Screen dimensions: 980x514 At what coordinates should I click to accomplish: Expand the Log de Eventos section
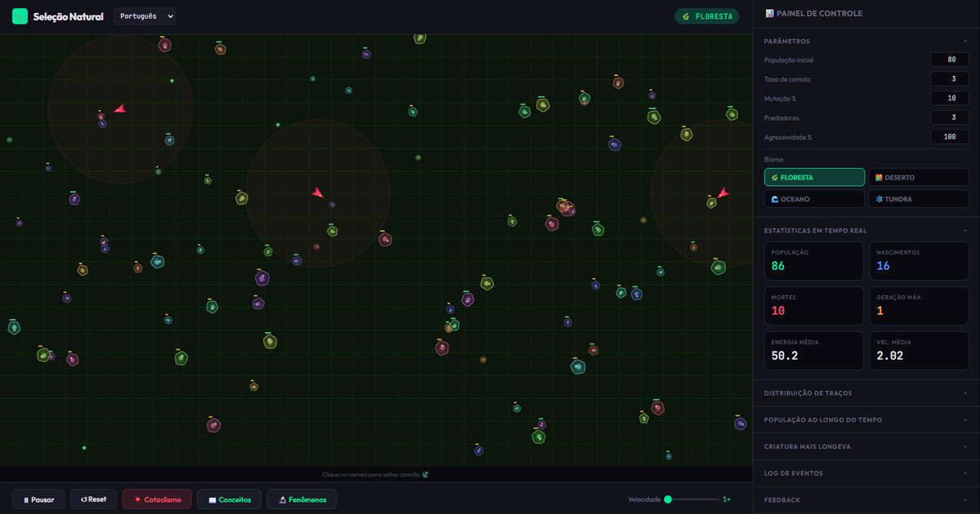866,473
